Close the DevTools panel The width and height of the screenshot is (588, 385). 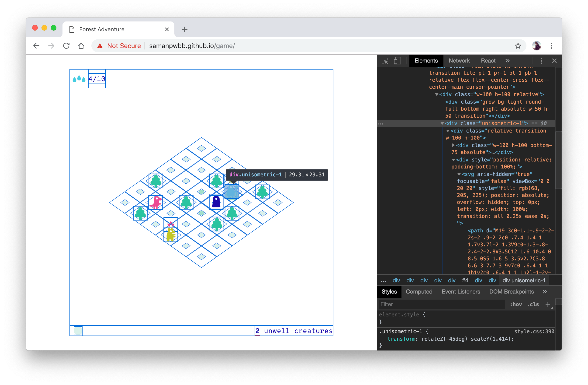[554, 61]
